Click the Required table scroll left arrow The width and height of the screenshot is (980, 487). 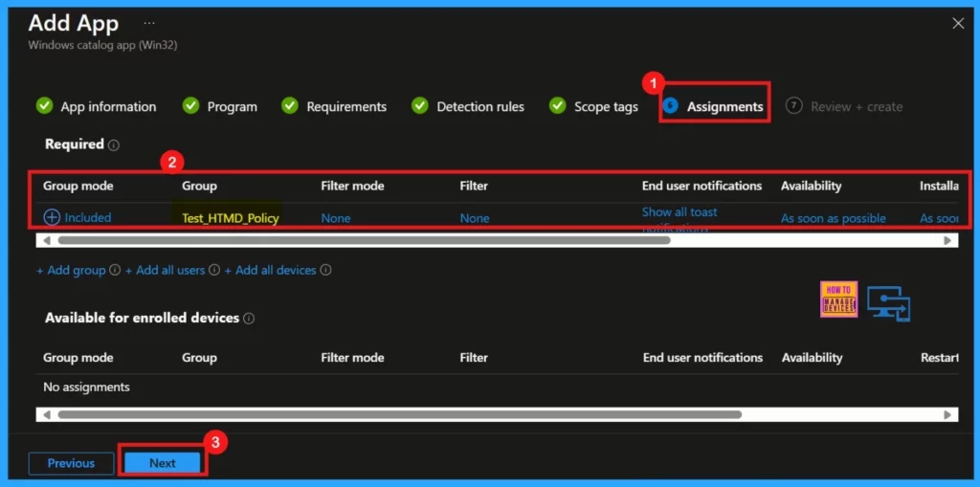pyautogui.click(x=46, y=240)
